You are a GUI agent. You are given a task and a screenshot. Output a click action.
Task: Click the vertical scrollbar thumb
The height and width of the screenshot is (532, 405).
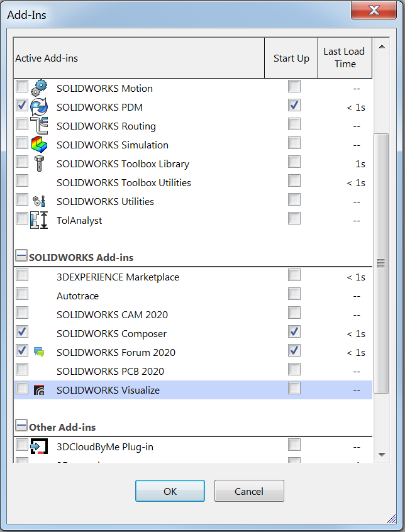pyautogui.click(x=381, y=263)
